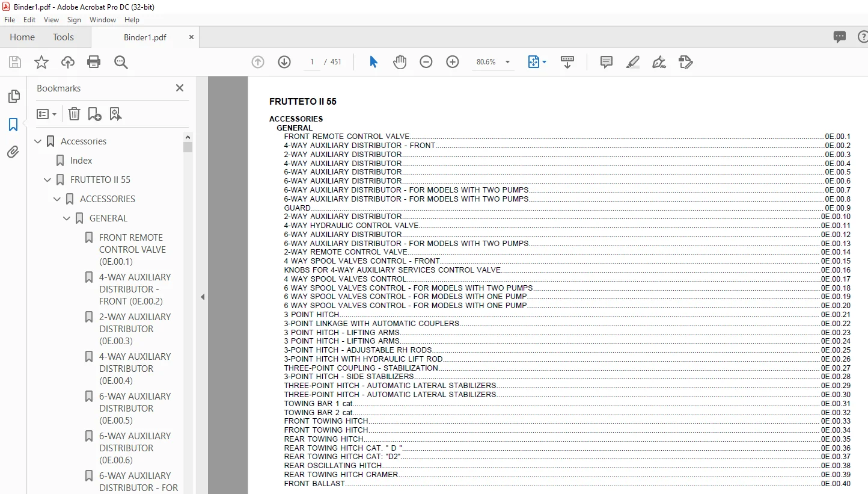Add a sticky note comment
The height and width of the screenshot is (494, 868).
click(x=607, y=62)
